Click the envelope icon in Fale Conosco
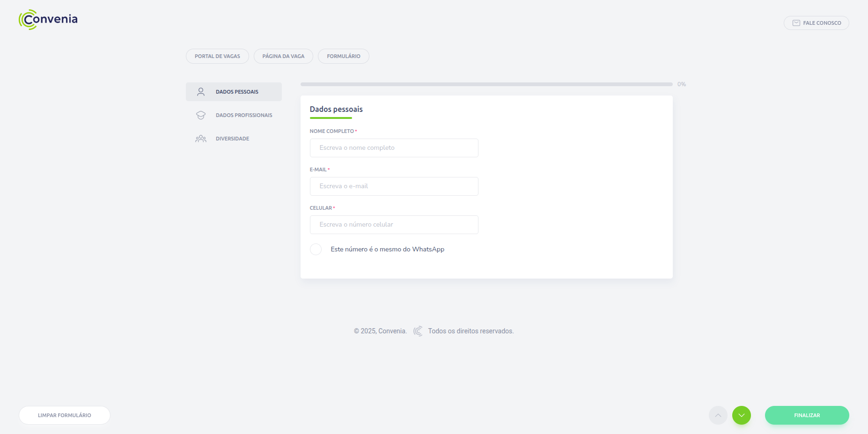 pos(796,23)
